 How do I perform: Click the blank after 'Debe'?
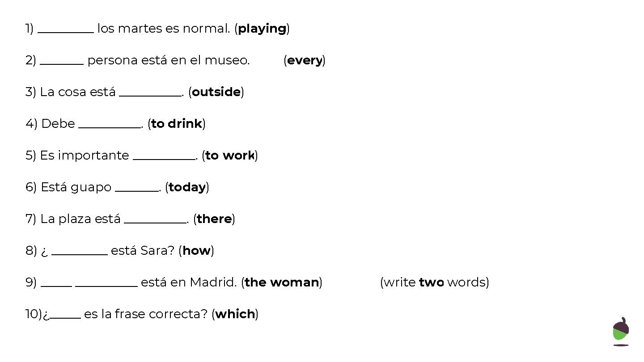coord(110,127)
